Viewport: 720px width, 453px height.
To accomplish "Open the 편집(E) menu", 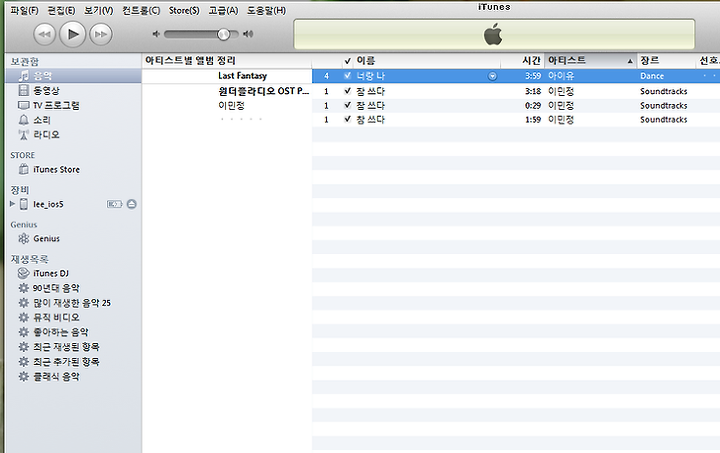I will 62,10.
